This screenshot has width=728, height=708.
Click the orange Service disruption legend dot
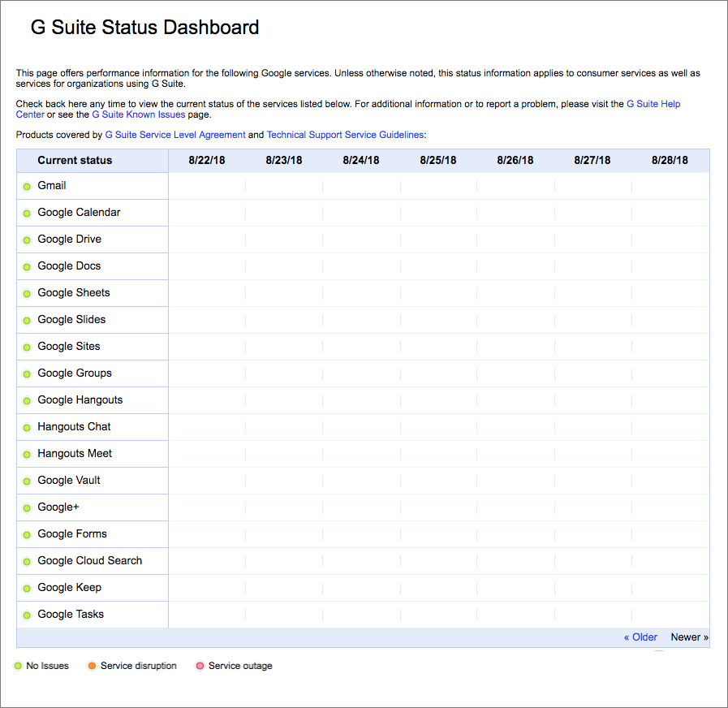[x=92, y=667]
